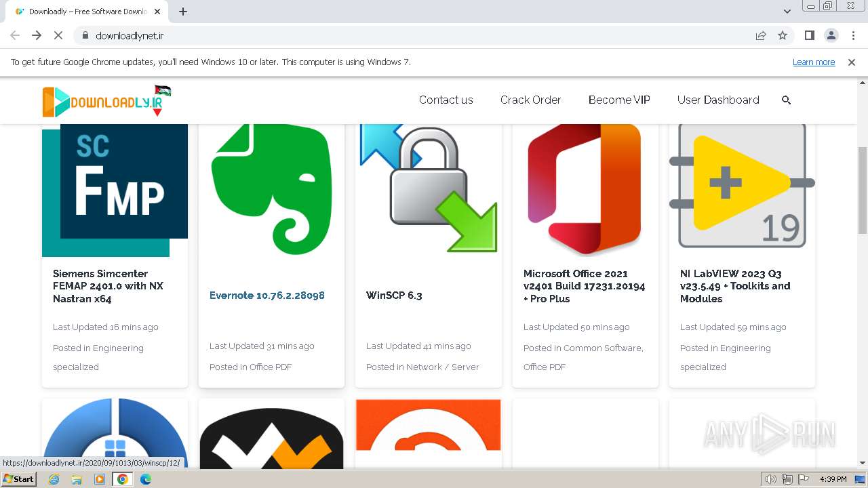Dismiss the Chrome update notification bar
This screenshot has height=488, width=868.
(852, 62)
